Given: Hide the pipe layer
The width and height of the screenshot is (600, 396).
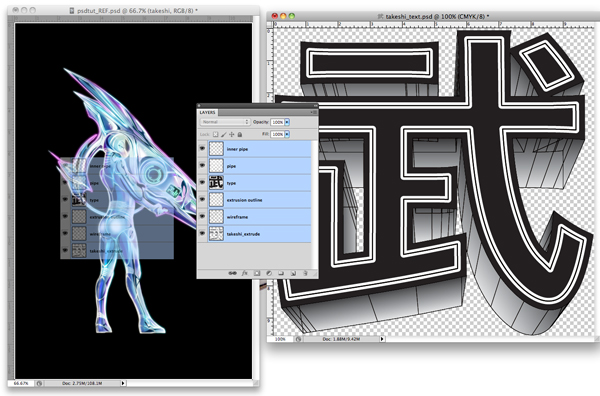Looking at the screenshot, I should pos(202,165).
